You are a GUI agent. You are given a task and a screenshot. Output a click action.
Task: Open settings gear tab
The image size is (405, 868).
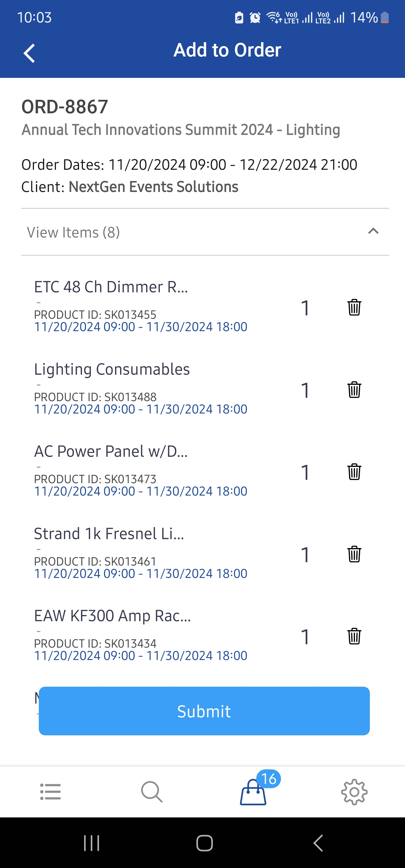(354, 792)
